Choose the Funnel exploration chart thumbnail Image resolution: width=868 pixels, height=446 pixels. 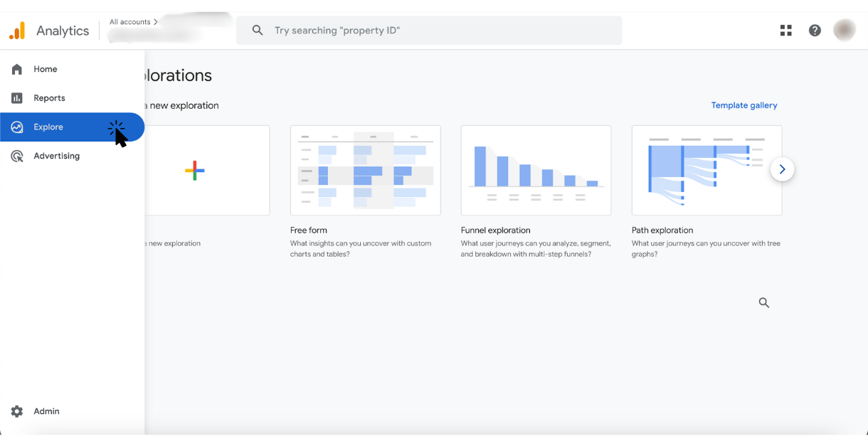536,170
